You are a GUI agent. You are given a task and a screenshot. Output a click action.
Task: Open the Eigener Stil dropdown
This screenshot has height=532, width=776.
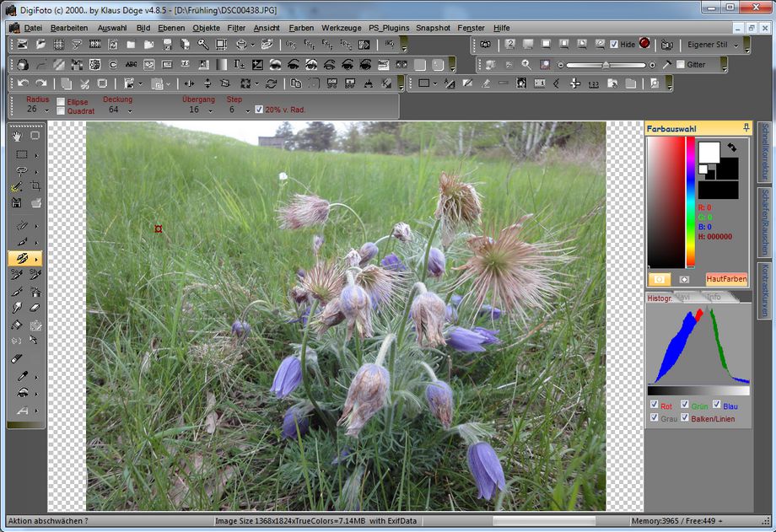click(x=736, y=45)
